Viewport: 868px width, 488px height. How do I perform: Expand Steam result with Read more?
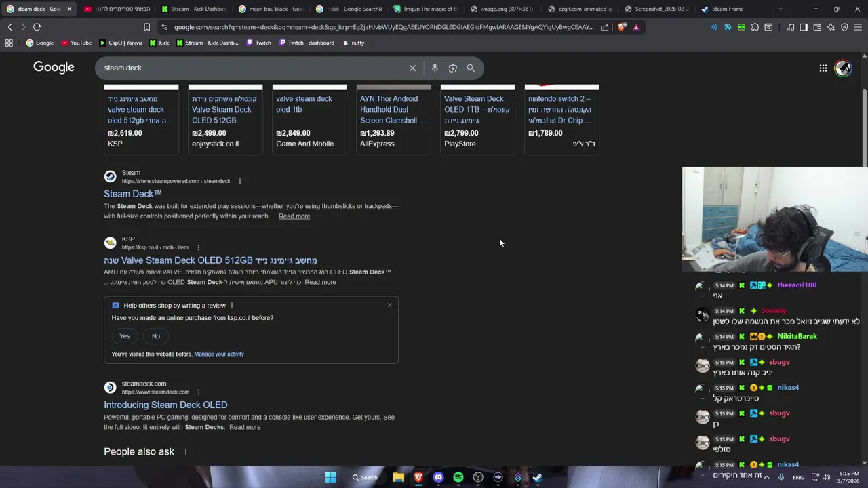tap(294, 216)
